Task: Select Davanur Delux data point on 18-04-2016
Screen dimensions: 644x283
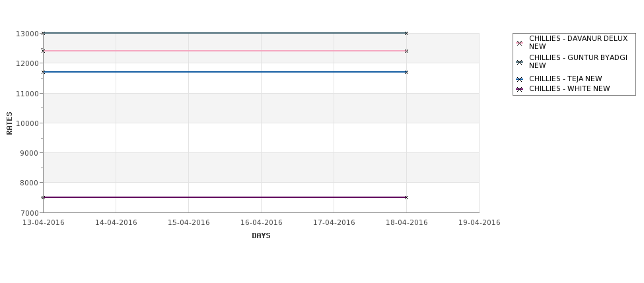Action: pyautogui.click(x=406, y=51)
